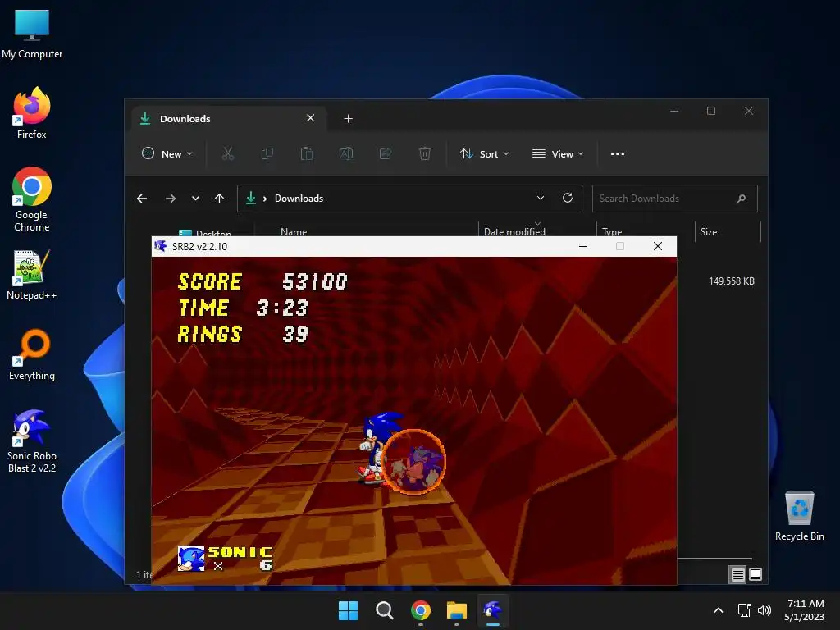Close the SRB2 v2.2.10 window
The image size is (840, 630).
tap(658, 246)
